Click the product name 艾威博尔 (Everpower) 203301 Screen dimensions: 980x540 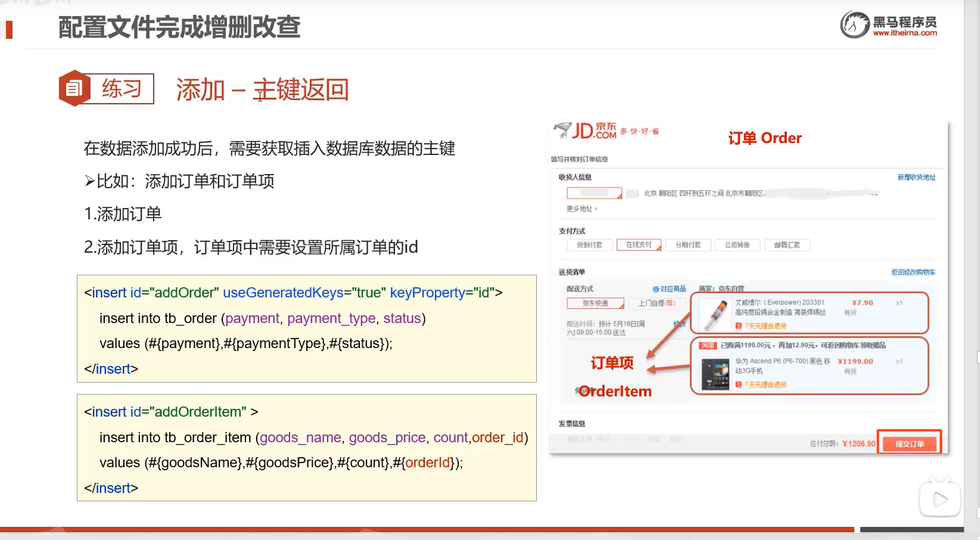point(780,303)
